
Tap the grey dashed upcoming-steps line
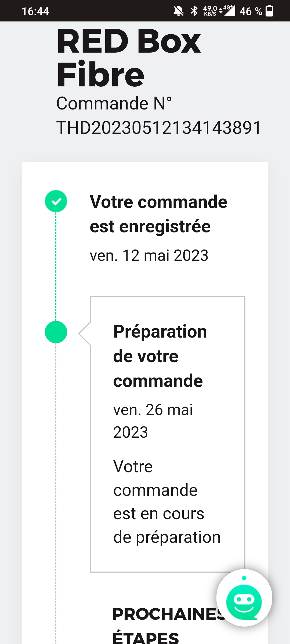(x=56, y=483)
